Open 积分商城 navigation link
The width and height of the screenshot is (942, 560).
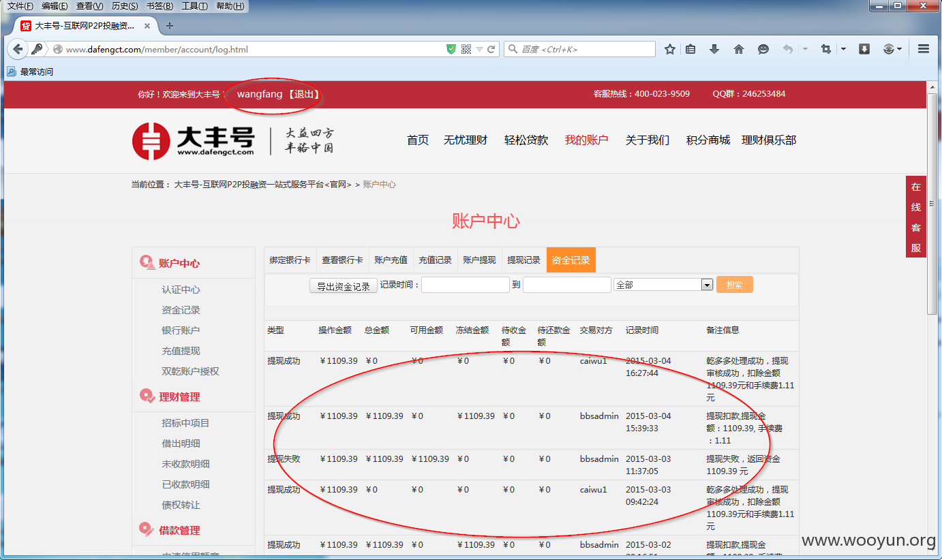click(708, 140)
